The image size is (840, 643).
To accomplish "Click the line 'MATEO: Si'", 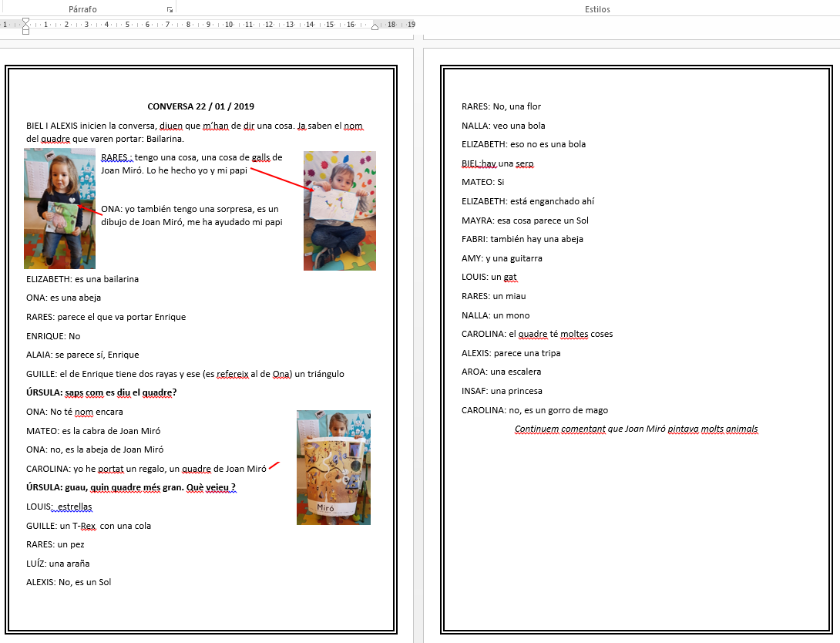I will (482, 182).
